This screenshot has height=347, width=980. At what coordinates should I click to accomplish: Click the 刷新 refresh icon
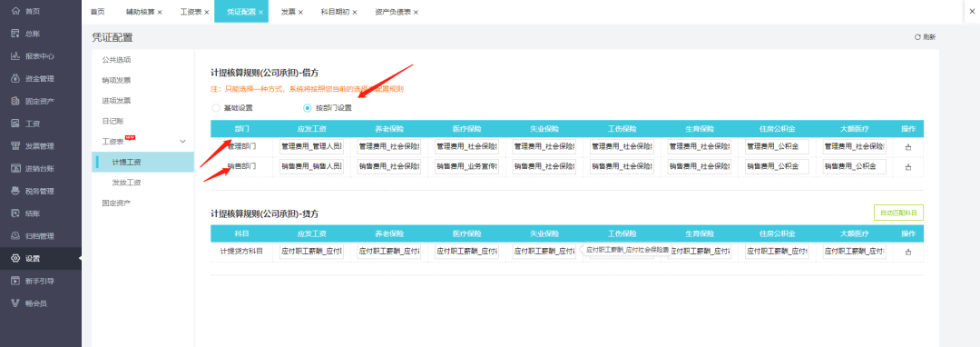[917, 37]
